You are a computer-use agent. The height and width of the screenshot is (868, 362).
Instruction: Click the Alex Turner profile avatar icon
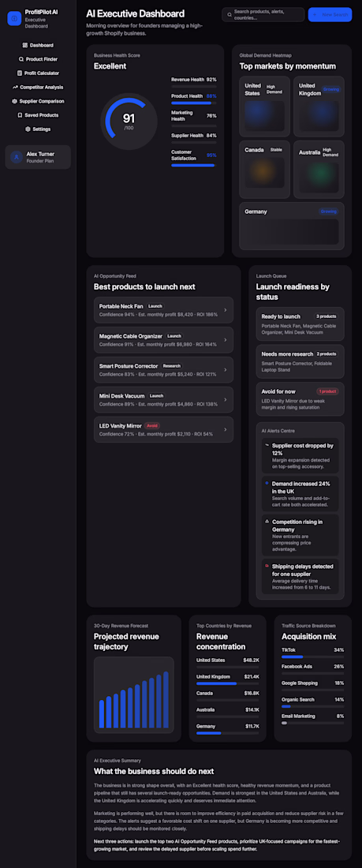pos(17,157)
